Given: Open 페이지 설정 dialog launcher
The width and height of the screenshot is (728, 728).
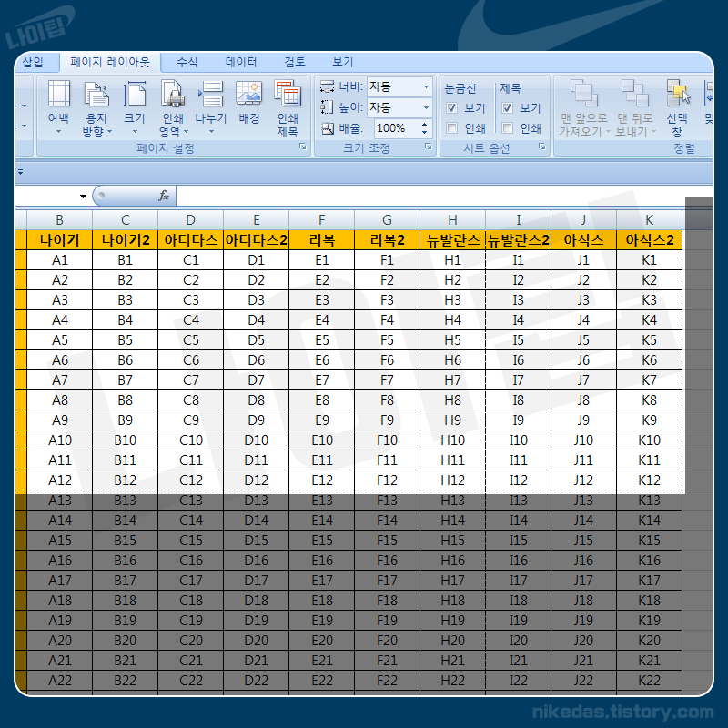Looking at the screenshot, I should (x=303, y=147).
